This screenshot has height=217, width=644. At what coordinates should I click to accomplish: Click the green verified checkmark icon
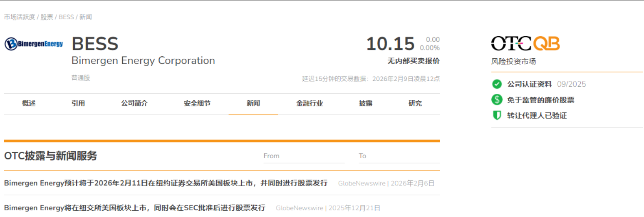[497, 84]
